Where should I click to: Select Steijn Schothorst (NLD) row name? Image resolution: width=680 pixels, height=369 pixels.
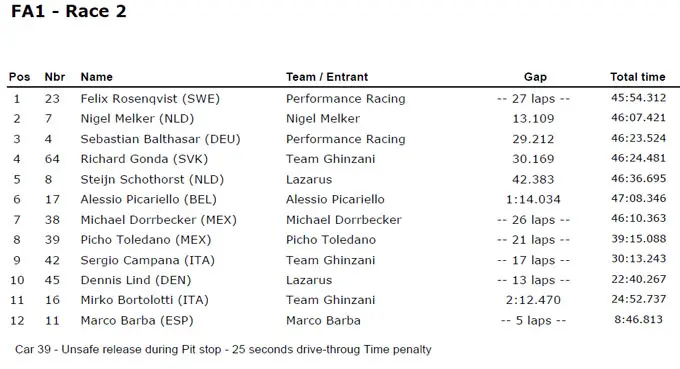pyautogui.click(x=152, y=180)
